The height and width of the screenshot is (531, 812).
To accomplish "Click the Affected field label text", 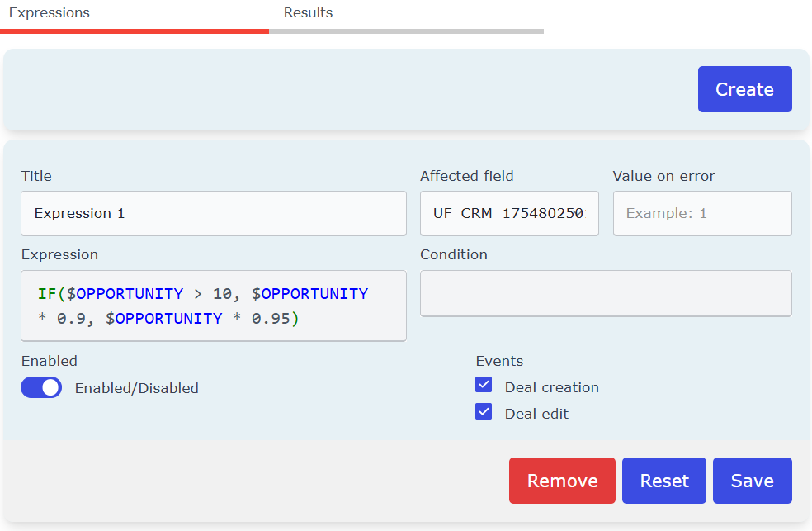I will [x=466, y=176].
